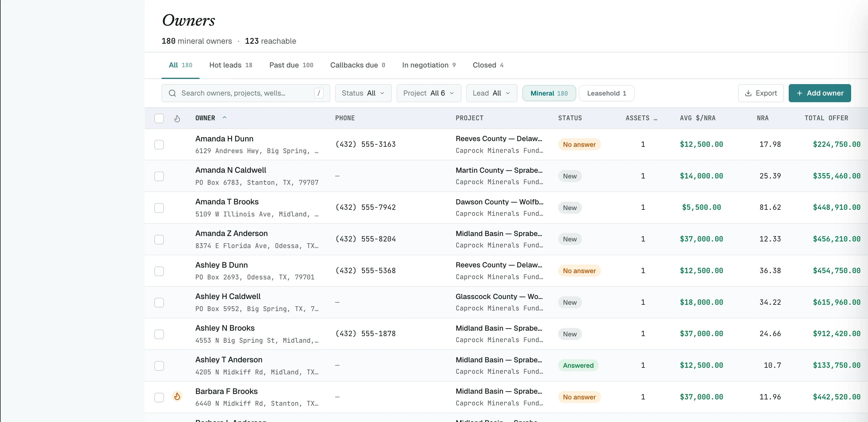Open the Status All dropdown

pyautogui.click(x=363, y=93)
